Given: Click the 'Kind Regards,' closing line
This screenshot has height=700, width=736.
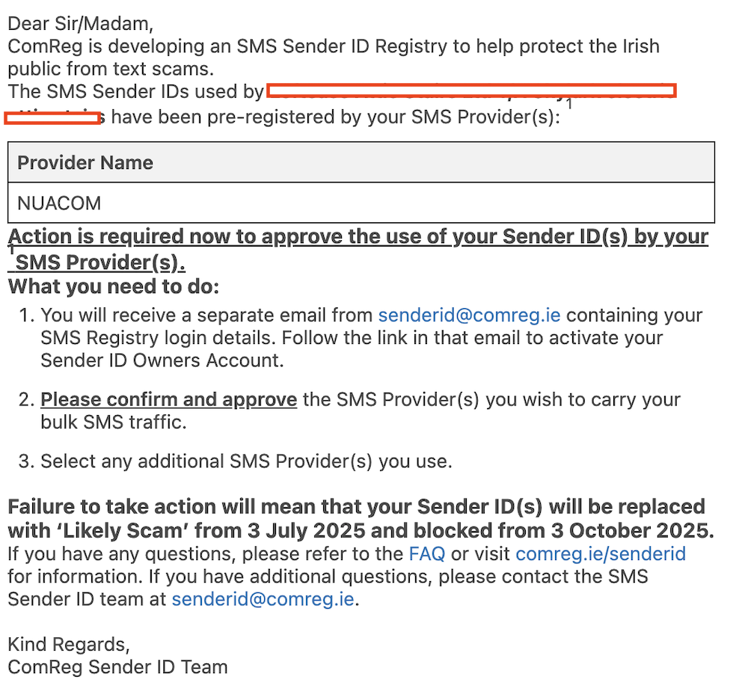Looking at the screenshot, I should (69, 645).
